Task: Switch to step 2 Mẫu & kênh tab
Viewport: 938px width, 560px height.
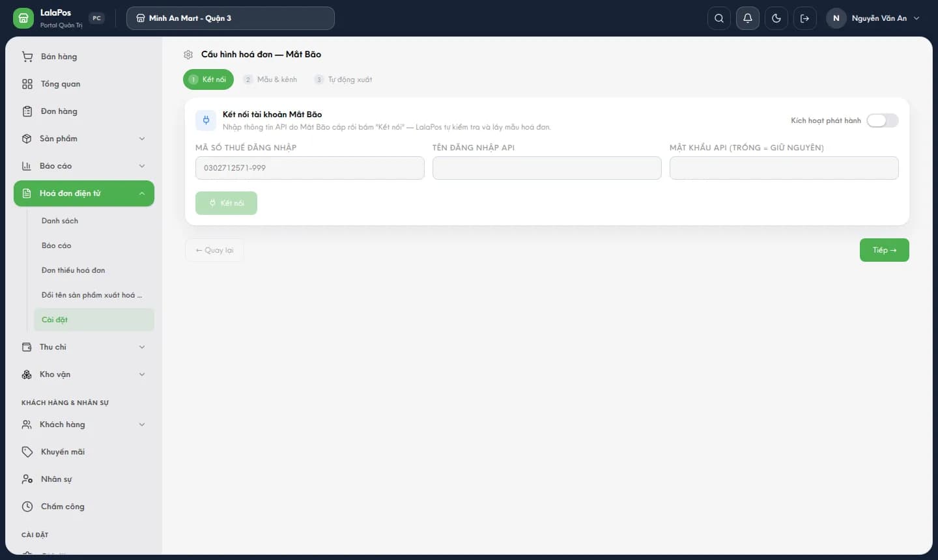Action: (270, 79)
